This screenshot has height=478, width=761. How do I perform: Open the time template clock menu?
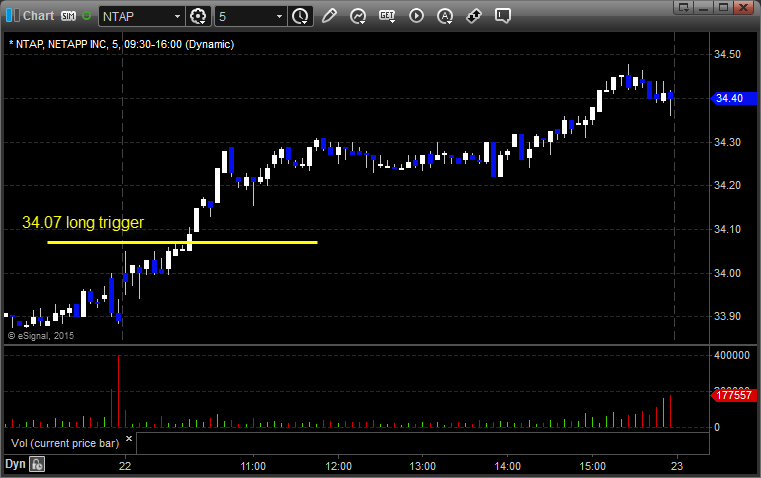300,16
